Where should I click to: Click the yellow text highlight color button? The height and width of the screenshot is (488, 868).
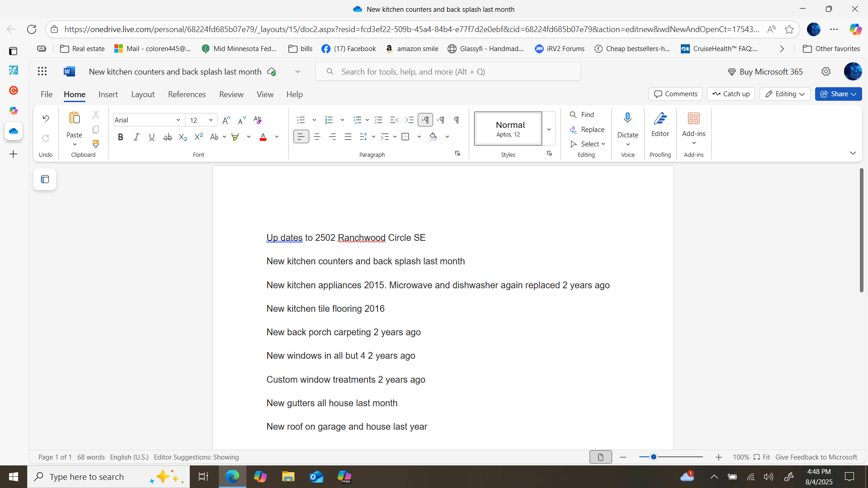pyautogui.click(x=235, y=137)
